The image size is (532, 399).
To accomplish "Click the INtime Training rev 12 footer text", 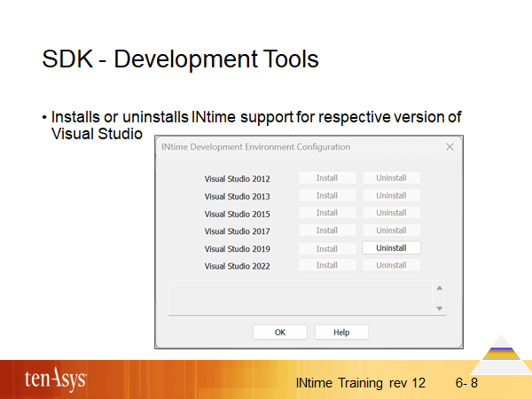I will tap(360, 383).
